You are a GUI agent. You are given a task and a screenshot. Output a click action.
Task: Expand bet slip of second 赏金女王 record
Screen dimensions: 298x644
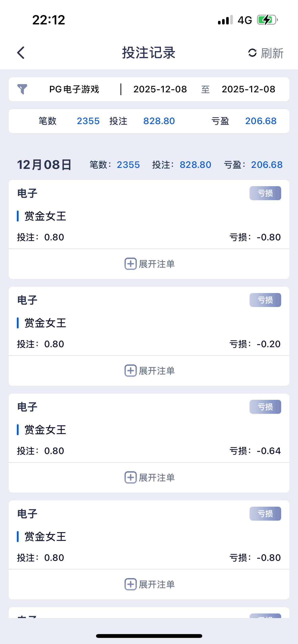point(149,371)
